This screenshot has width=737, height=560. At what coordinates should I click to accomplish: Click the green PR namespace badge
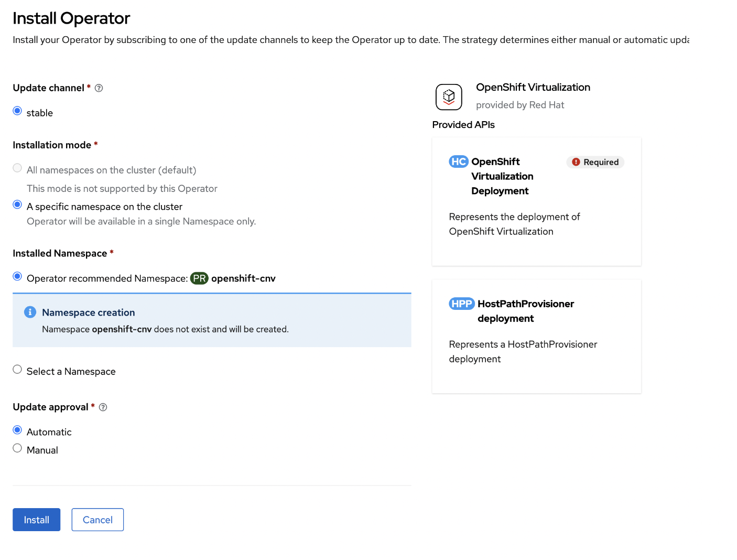point(199,278)
